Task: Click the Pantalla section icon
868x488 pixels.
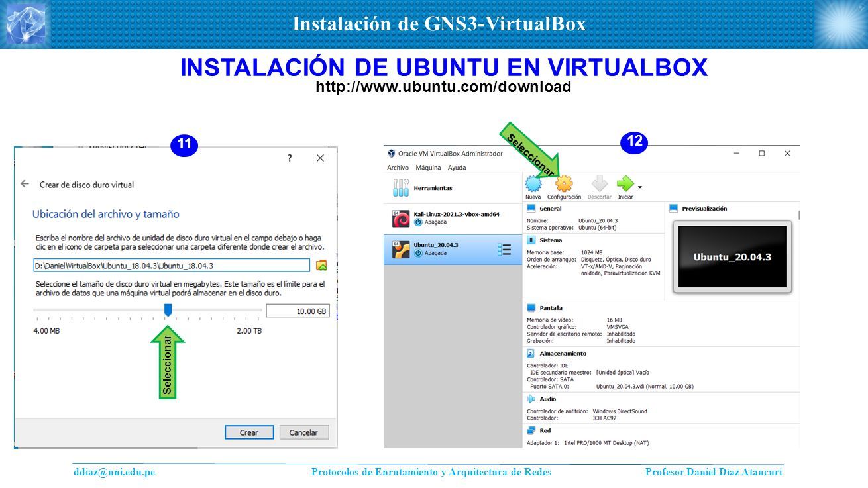Action: (x=531, y=308)
